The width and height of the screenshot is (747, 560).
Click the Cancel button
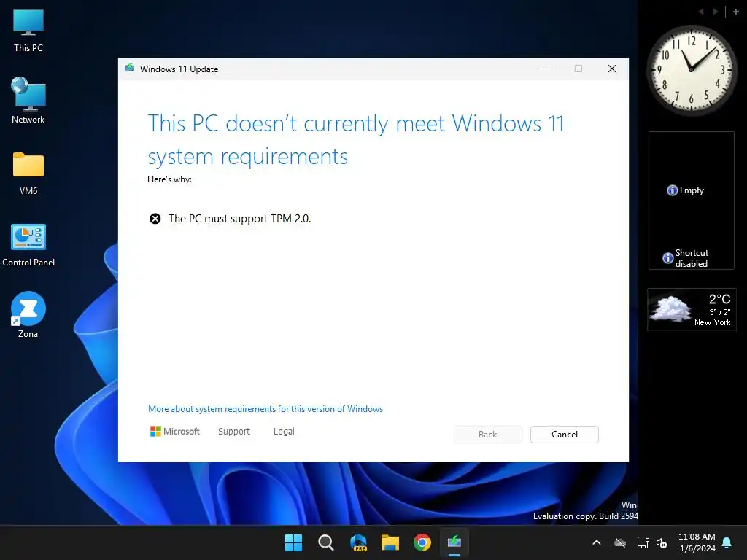pyautogui.click(x=565, y=435)
